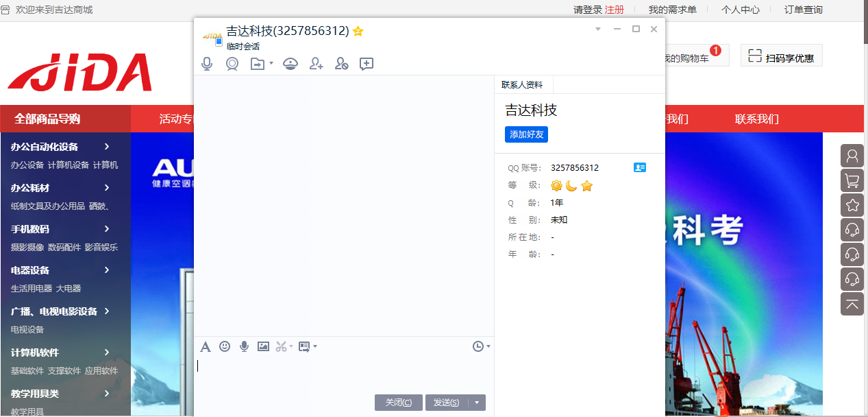Image resolution: width=868 pixels, height=417 pixels.
Task: Open the send button options dropdown
Action: [477, 403]
